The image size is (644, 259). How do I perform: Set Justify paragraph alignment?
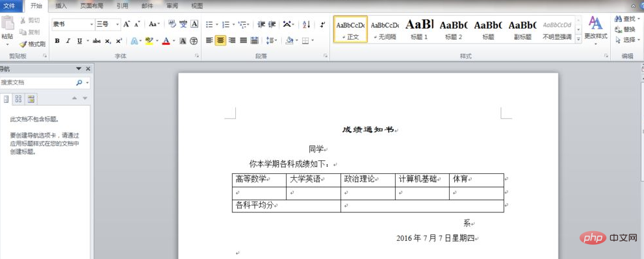point(243,40)
